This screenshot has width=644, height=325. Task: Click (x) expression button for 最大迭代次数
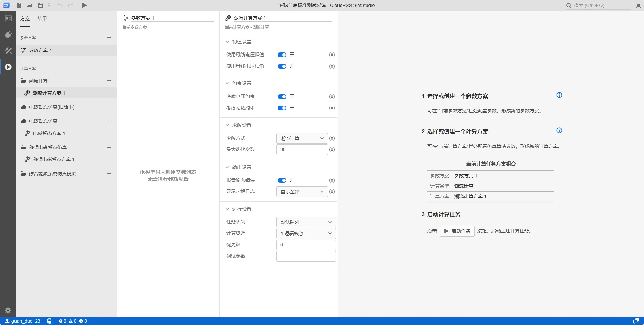click(332, 149)
